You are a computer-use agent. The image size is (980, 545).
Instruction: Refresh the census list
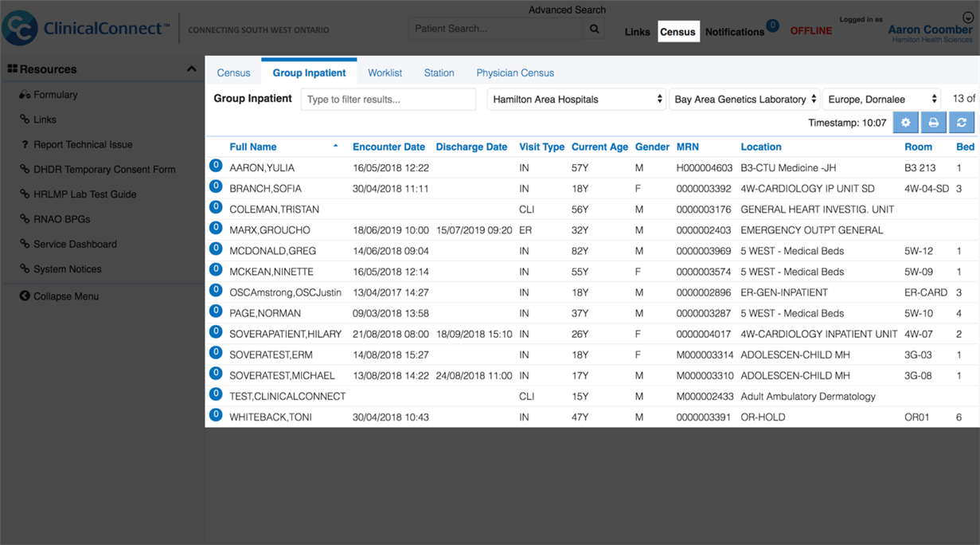coord(961,123)
